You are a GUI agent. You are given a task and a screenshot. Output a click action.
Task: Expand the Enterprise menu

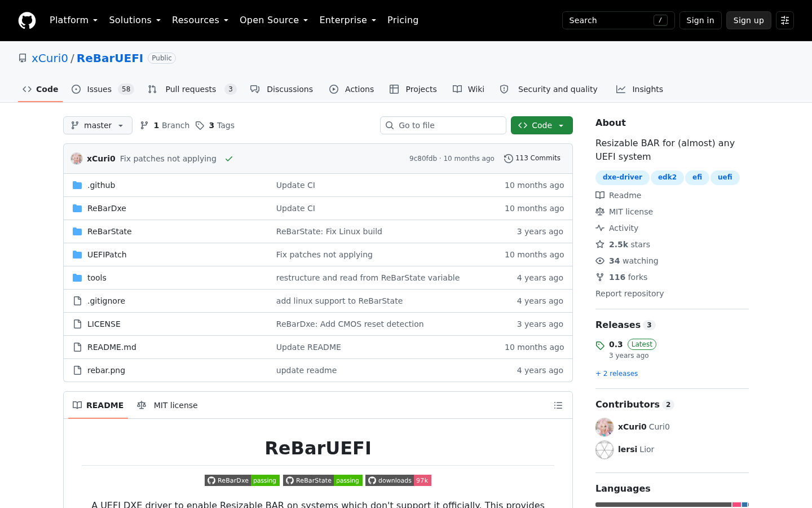348,20
